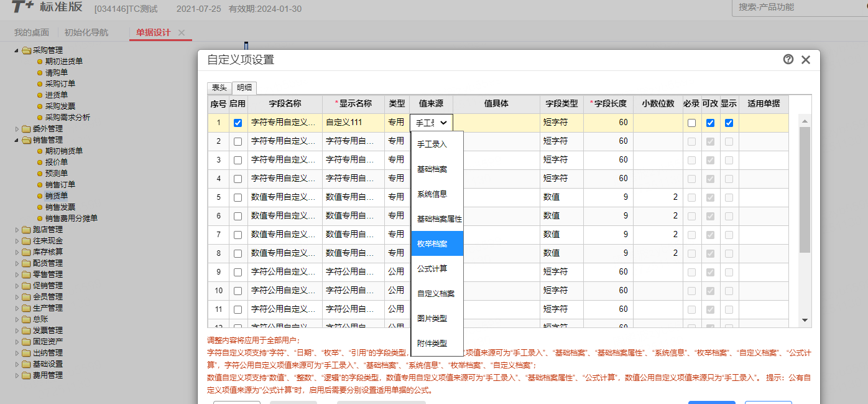Click the folder icon of 发票管理
This screenshot has width=868, height=404.
pyautogui.click(x=26, y=331)
